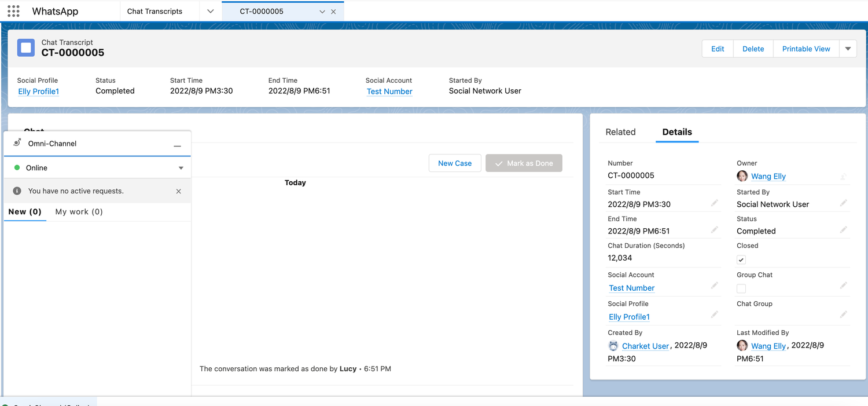Edit the Group Chat field pencil

[844, 285]
